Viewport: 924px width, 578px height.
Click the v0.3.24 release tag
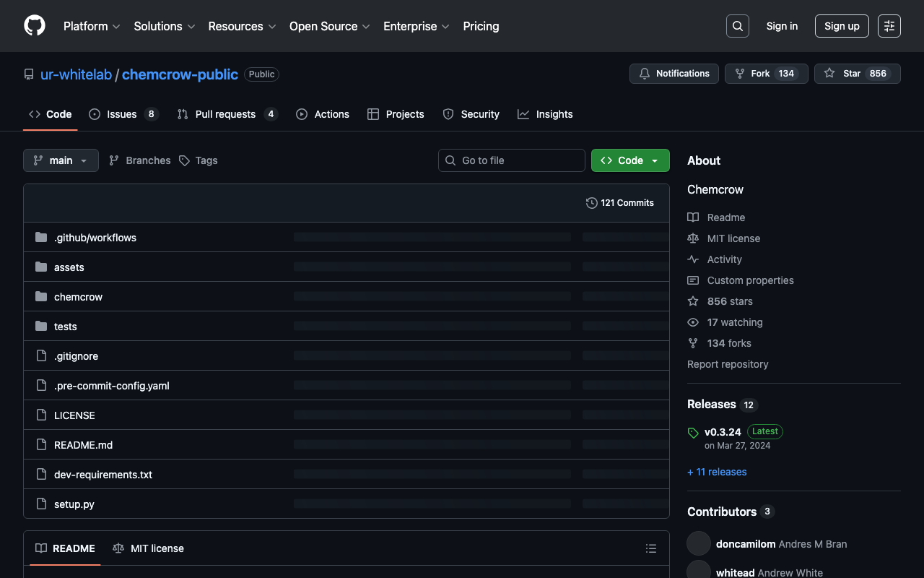(723, 431)
